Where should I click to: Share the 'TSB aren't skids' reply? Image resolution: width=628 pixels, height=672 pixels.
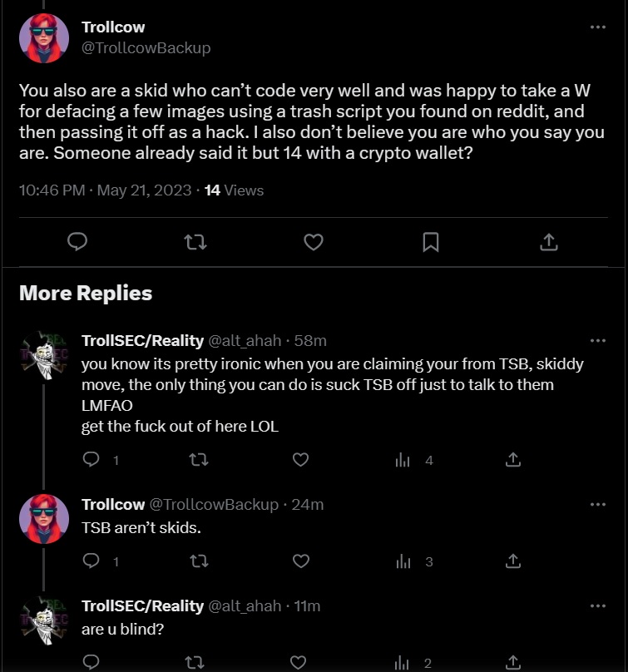pos(513,561)
